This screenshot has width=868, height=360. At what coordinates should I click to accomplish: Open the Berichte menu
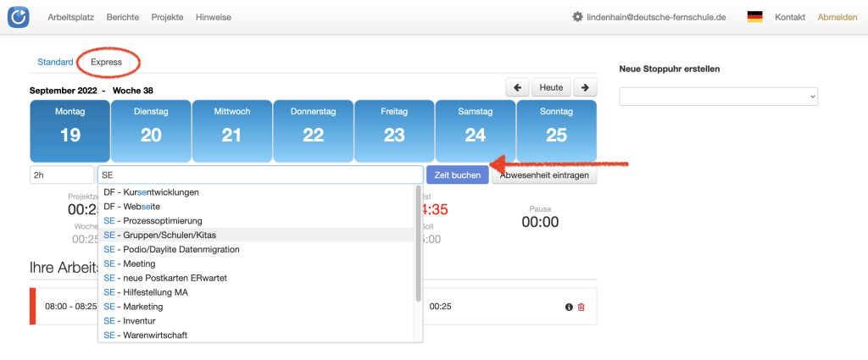coord(123,17)
